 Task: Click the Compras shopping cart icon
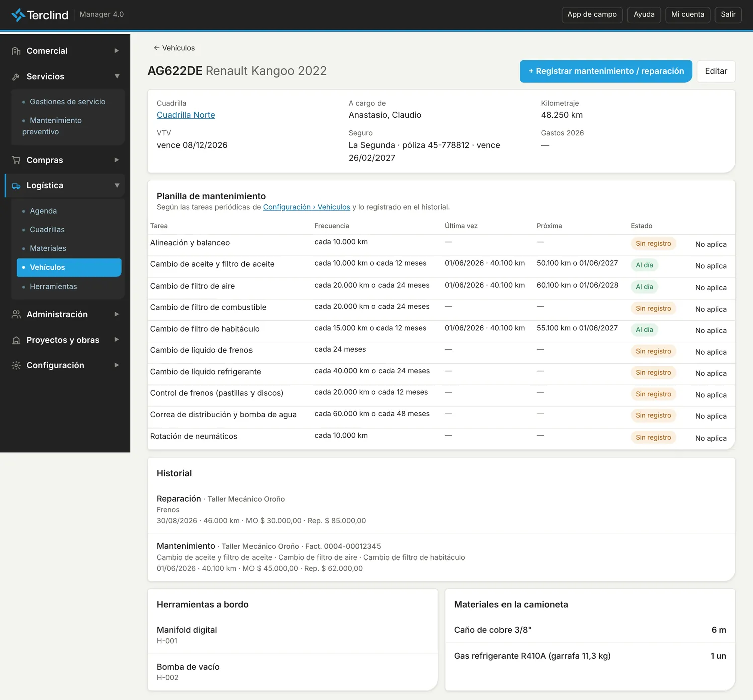point(16,160)
